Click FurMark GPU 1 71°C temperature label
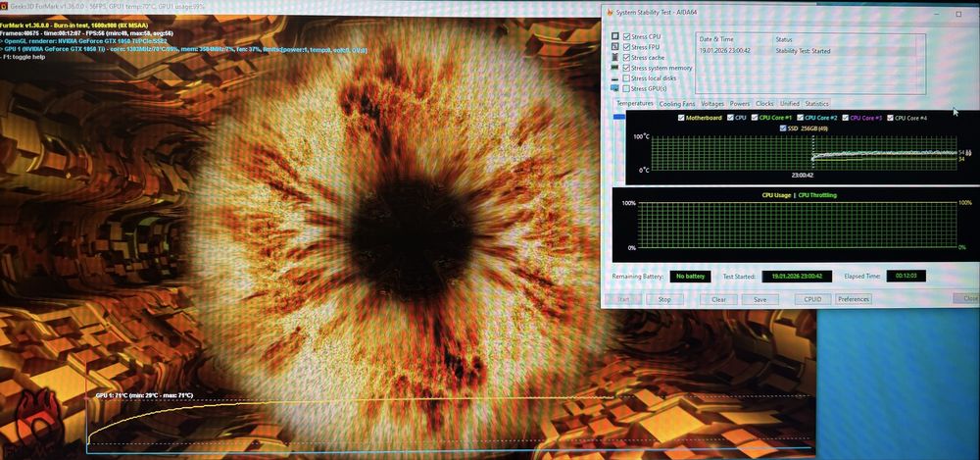This screenshot has width=980, height=460. point(144,395)
